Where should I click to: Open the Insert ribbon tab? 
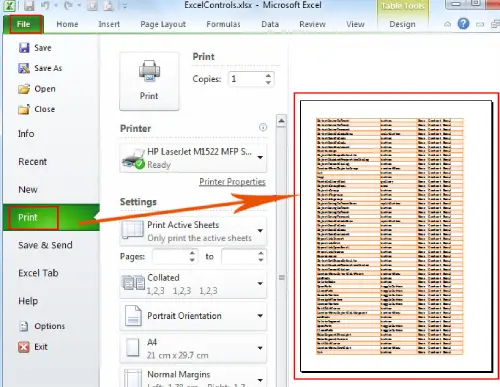(109, 24)
